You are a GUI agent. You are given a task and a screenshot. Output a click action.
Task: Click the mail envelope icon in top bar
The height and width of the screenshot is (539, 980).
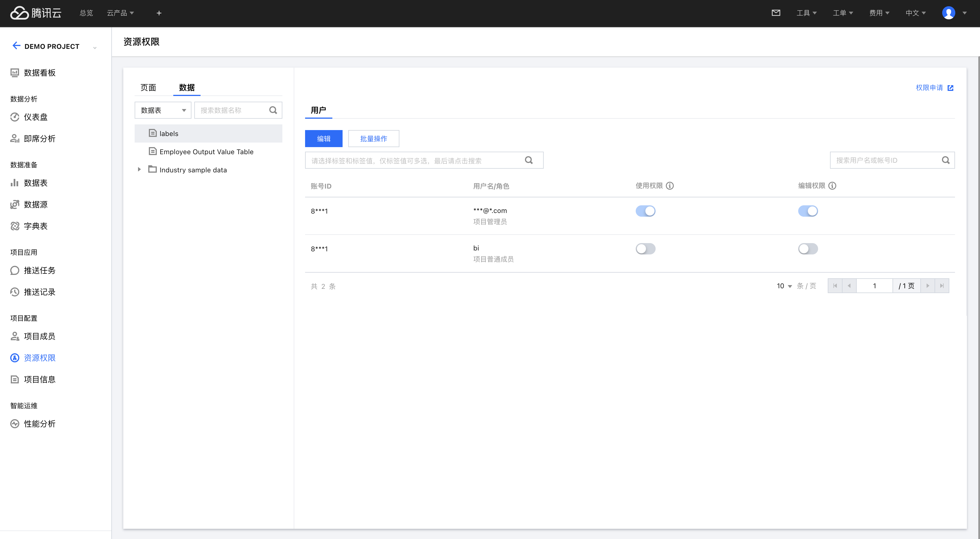776,13
